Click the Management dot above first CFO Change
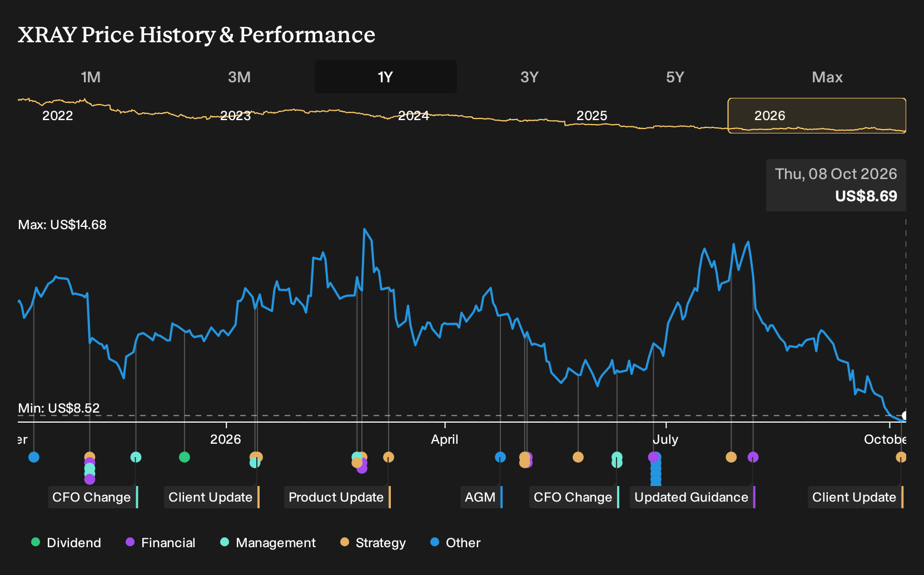Viewport: 924px width, 575px height. (136, 457)
